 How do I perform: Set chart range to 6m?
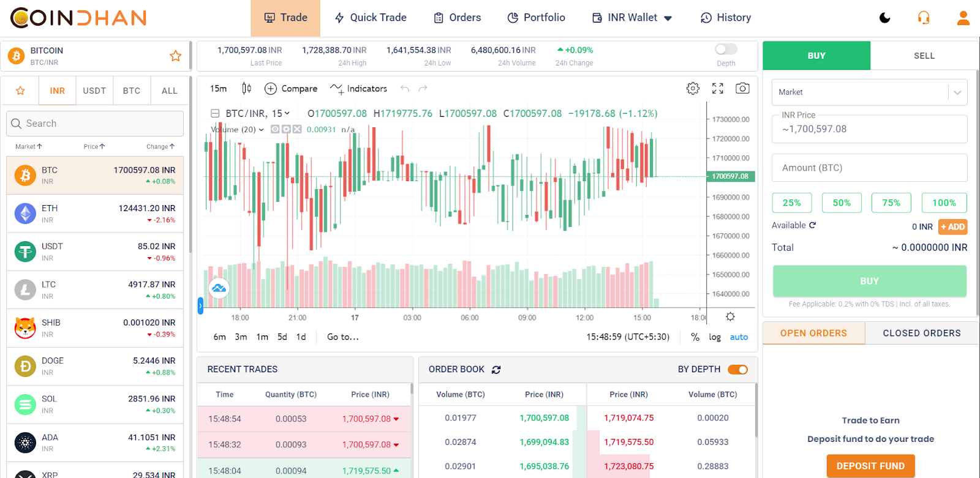pyautogui.click(x=219, y=337)
